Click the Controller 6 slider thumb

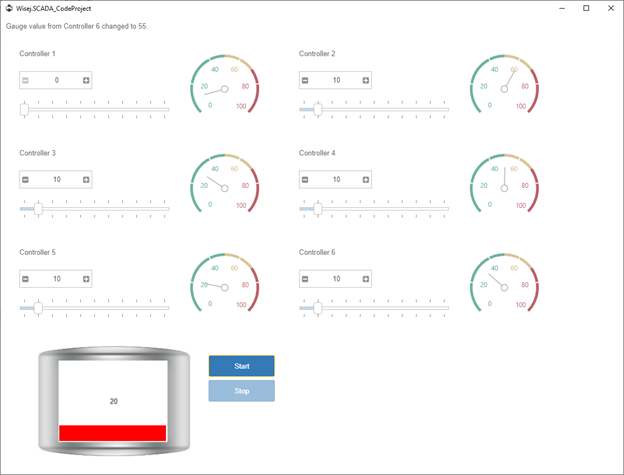point(318,308)
